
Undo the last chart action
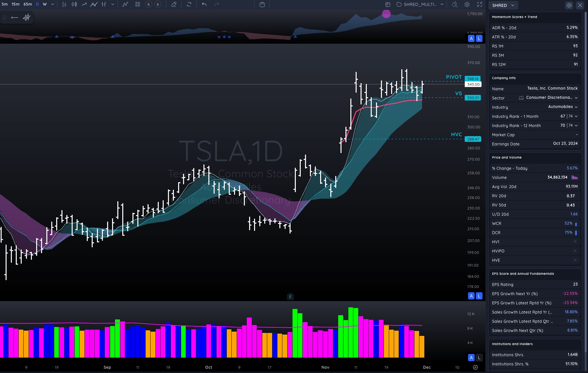[204, 5]
